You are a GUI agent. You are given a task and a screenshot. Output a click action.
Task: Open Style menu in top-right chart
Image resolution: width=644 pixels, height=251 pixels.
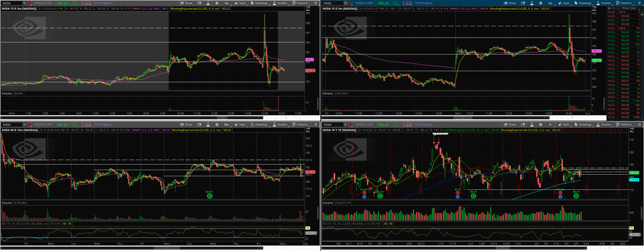tap(564, 3)
